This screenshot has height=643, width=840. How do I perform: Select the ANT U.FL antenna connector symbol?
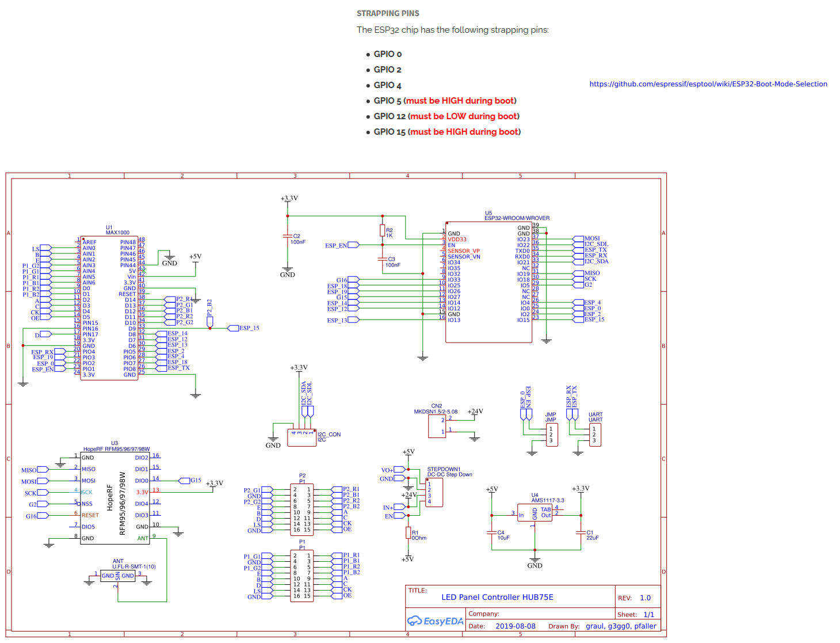tap(118, 576)
